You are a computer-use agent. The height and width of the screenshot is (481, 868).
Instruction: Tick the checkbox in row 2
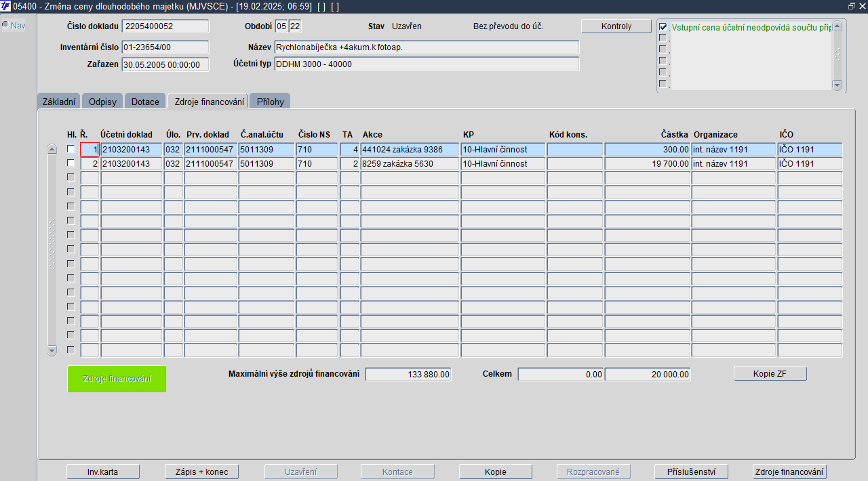click(71, 163)
